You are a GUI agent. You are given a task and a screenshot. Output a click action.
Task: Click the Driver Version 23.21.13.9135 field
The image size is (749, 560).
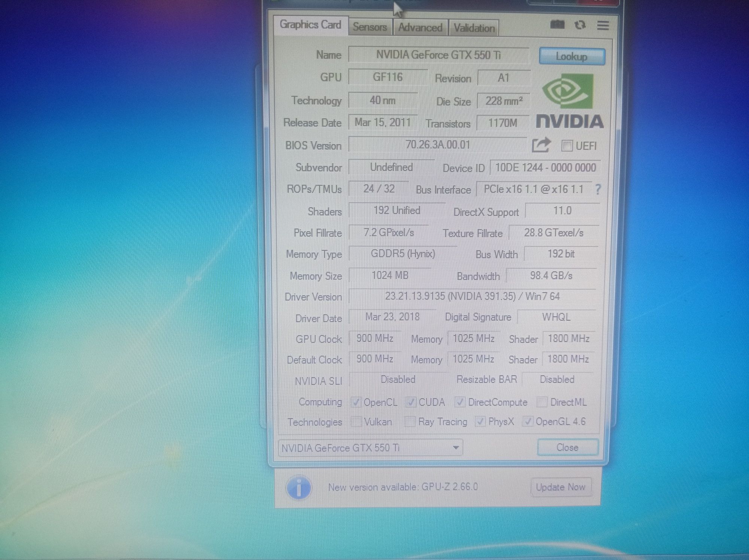click(x=472, y=296)
